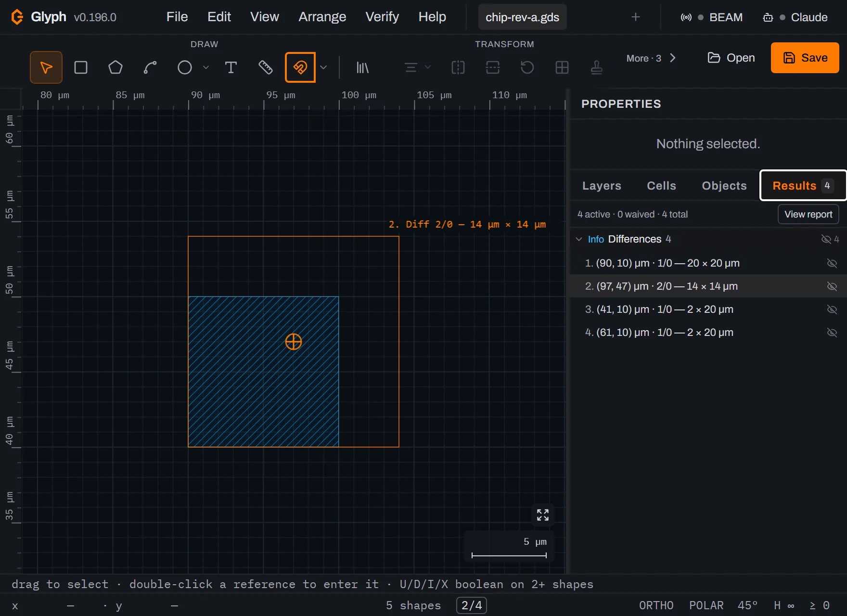The width and height of the screenshot is (847, 616).
Task: Open the File menu
Action: 177,17
